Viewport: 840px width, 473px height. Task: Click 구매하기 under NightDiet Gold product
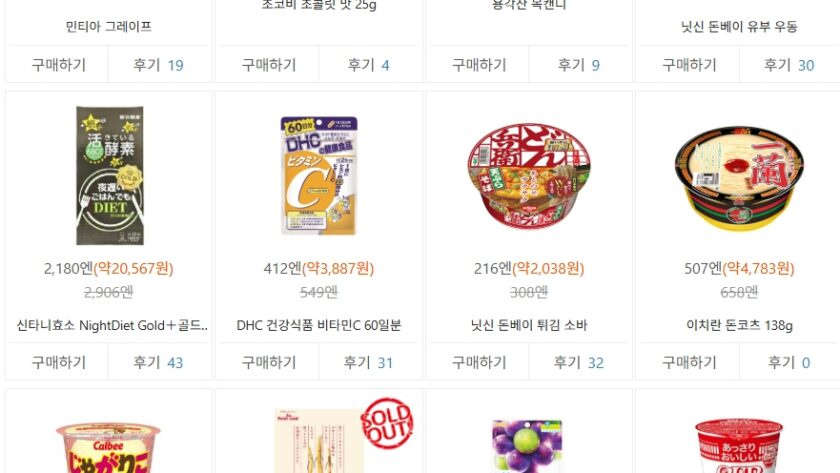coord(58,363)
